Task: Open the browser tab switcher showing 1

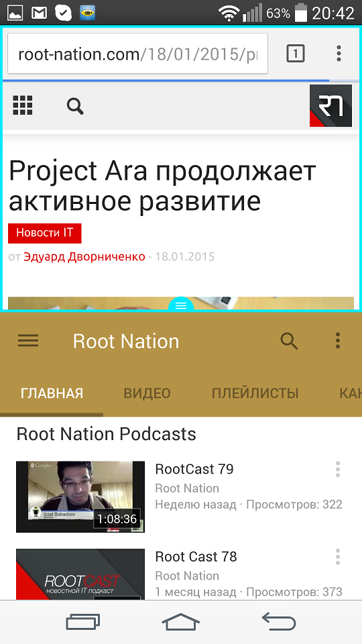Action: click(295, 54)
